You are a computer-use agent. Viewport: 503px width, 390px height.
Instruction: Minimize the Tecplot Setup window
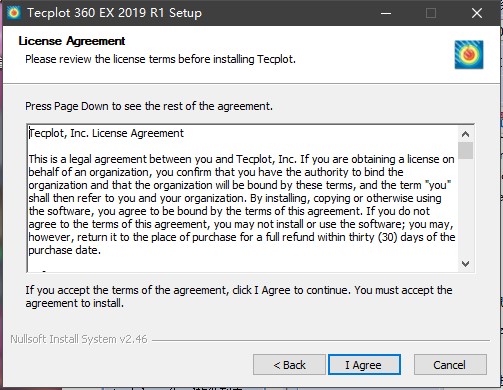[386, 13]
